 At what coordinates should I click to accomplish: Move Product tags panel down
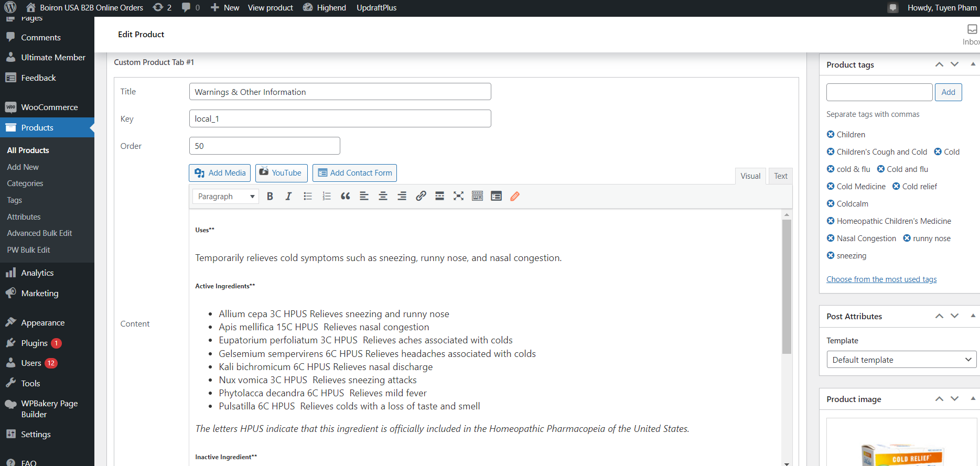955,64
